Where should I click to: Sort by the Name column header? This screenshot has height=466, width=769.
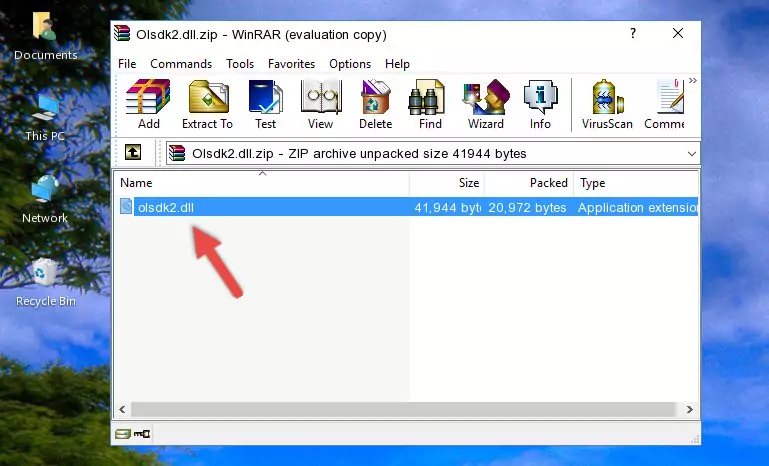pyautogui.click(x=262, y=183)
